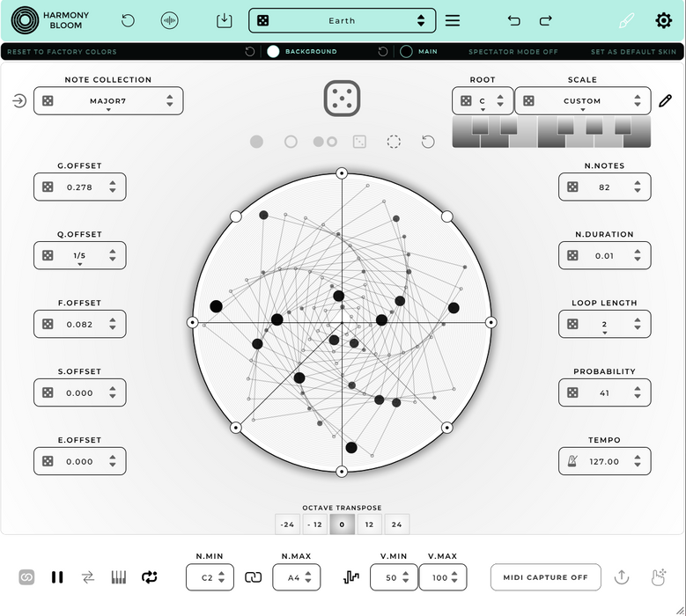Expand the Scale CUSTOM dropdown
686x616 pixels.
582,101
